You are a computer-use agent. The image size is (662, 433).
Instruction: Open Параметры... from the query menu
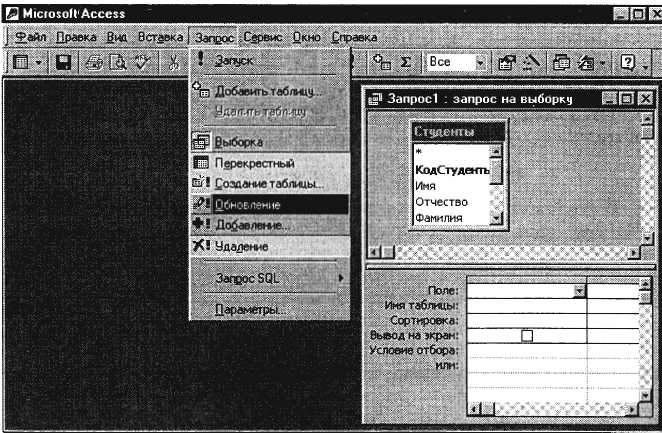pyautogui.click(x=270, y=309)
